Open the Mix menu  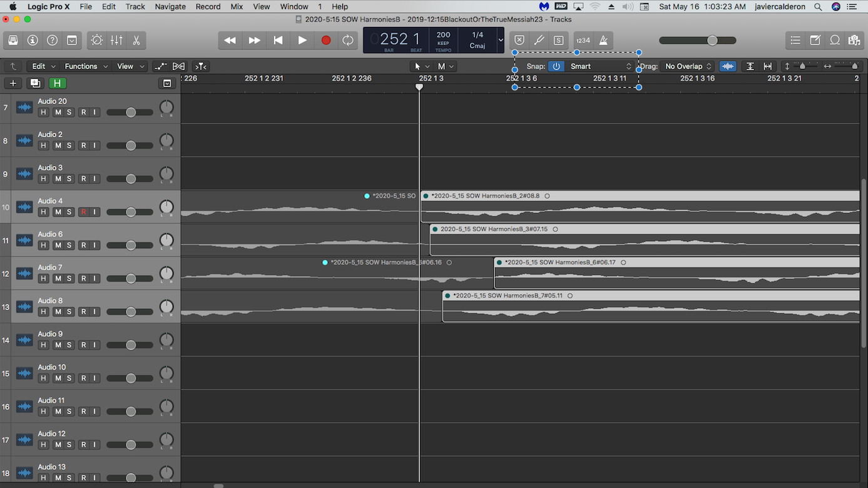237,7
